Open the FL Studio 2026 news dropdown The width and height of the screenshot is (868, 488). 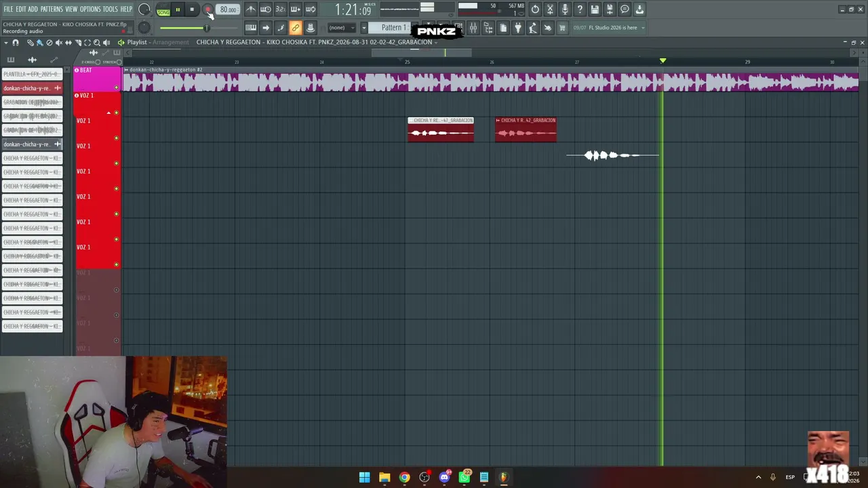click(609, 28)
